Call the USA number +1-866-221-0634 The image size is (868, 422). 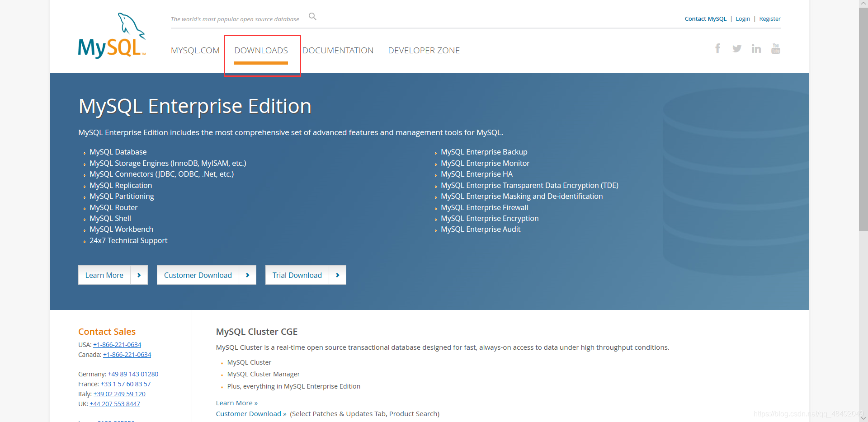pos(117,345)
